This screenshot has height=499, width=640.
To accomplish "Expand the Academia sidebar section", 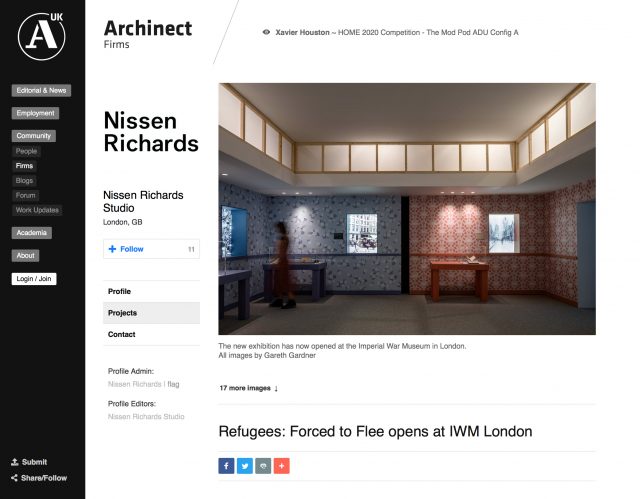I will point(32,233).
